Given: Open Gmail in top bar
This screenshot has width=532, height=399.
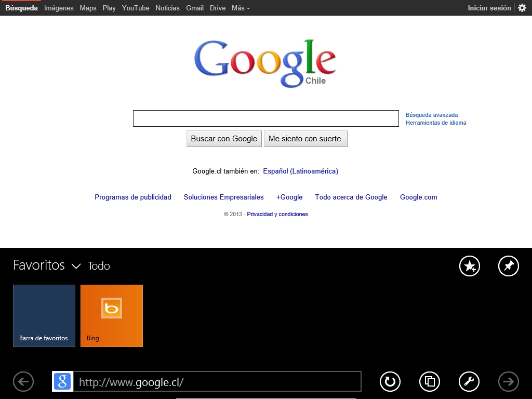Looking at the screenshot, I should coord(195,8).
